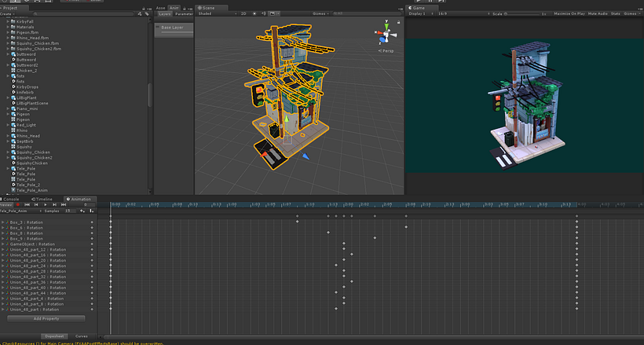Expand the GameObject : Rotation property
Image resolution: width=644 pixels, height=345 pixels.
pyautogui.click(x=3, y=244)
